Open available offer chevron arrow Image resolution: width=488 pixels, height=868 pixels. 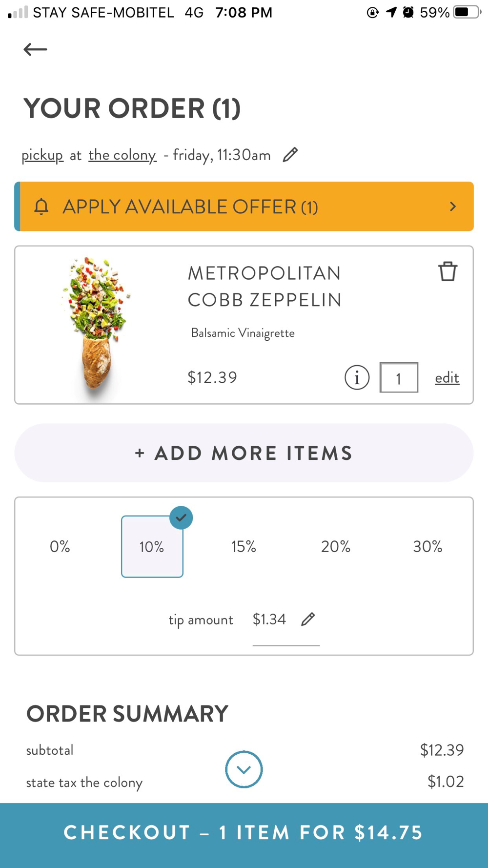(x=453, y=207)
